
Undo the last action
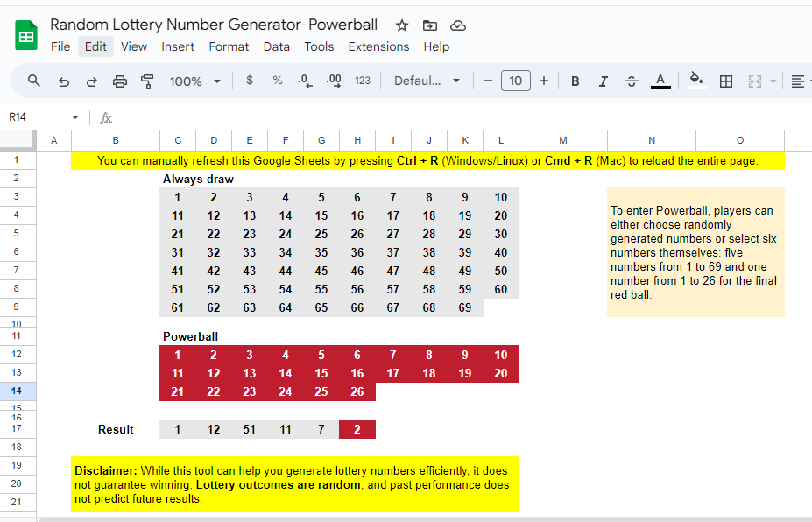point(64,81)
